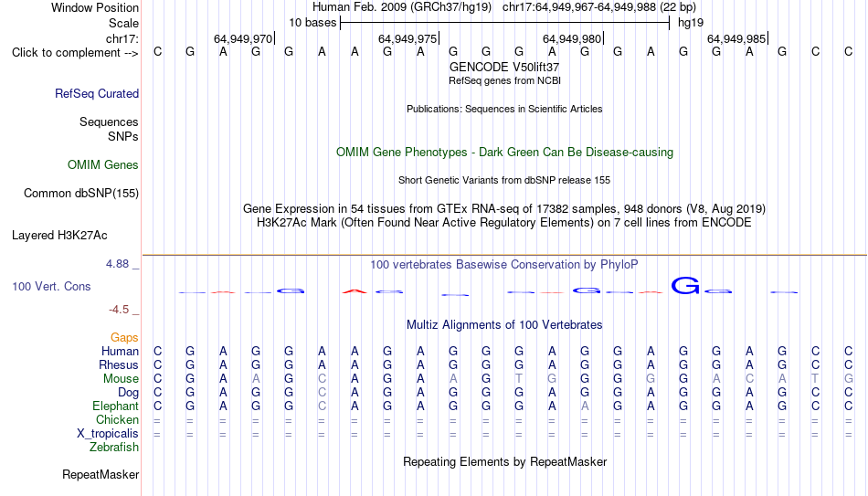Click the RepeatMasker track label

[x=101, y=474]
